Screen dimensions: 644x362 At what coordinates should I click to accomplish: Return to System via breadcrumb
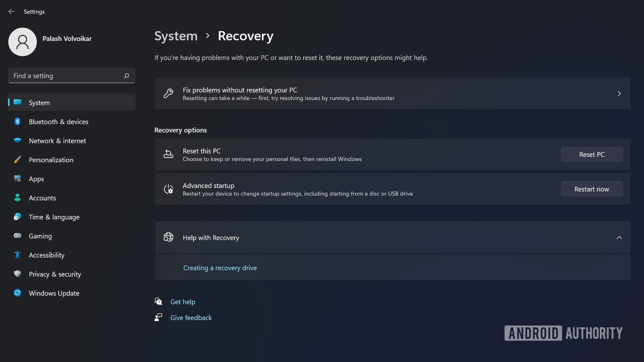[176, 36]
